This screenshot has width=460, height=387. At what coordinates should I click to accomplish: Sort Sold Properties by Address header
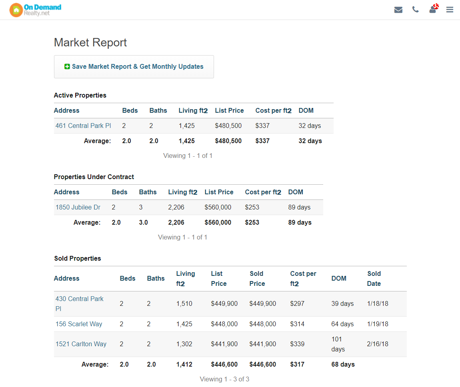(x=67, y=279)
